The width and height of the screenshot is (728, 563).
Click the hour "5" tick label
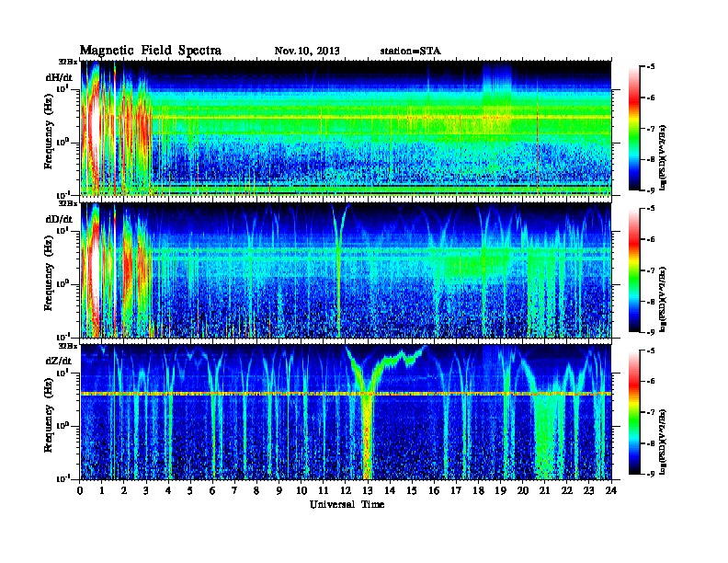[x=191, y=490]
